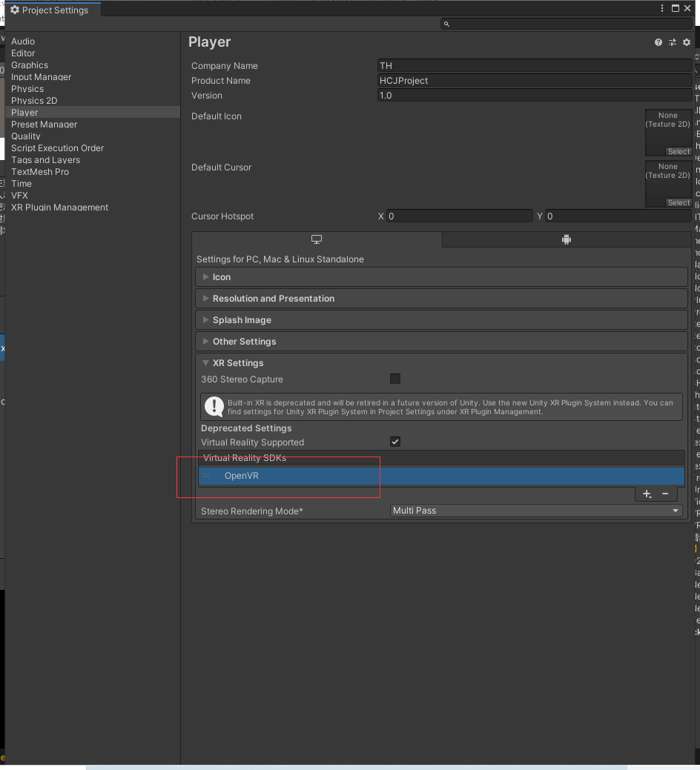Click the Default Icon texture preview

point(668,133)
